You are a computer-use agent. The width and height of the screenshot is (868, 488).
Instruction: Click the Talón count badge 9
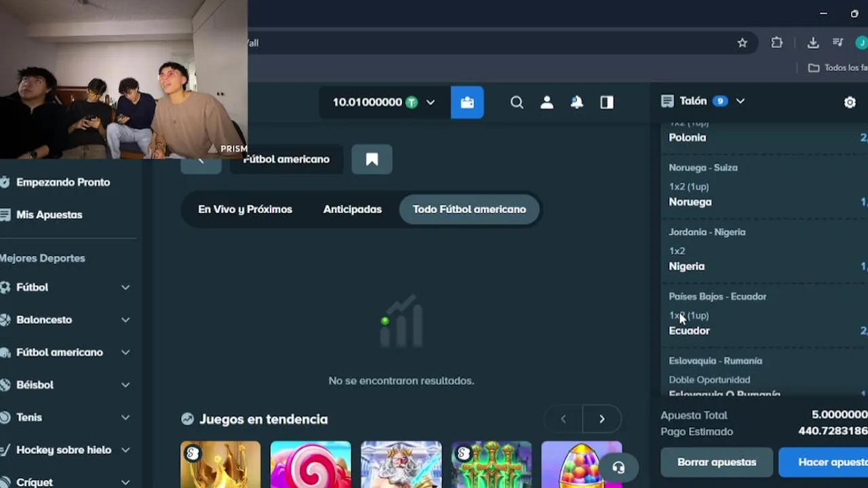(x=720, y=101)
